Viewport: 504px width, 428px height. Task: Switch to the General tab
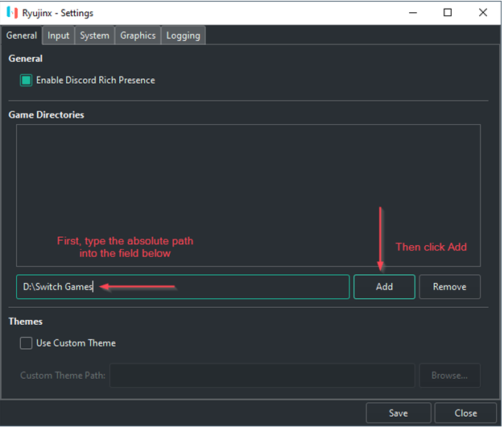coord(22,35)
